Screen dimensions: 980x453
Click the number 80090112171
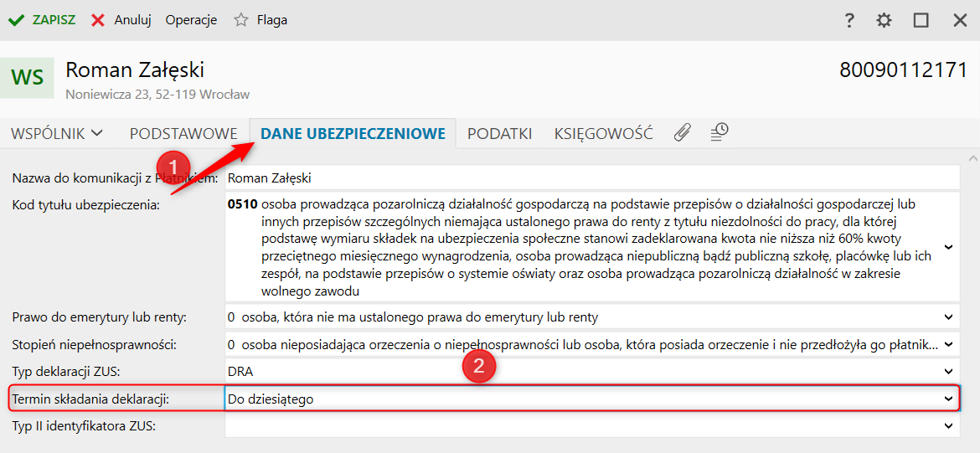coord(903,70)
